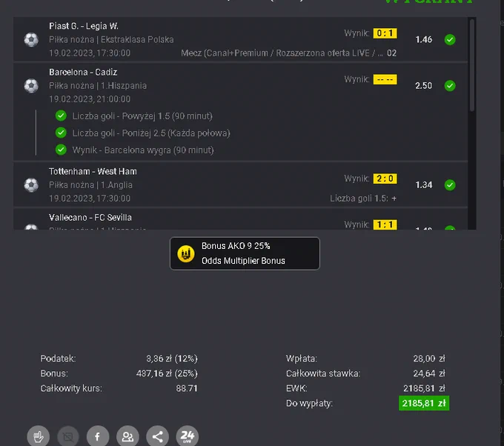Image resolution: width=504 pixels, height=446 pixels.
Task: Click the Piłka nożna | 1.Hiszpania label under Barcelona
Action: pos(98,86)
